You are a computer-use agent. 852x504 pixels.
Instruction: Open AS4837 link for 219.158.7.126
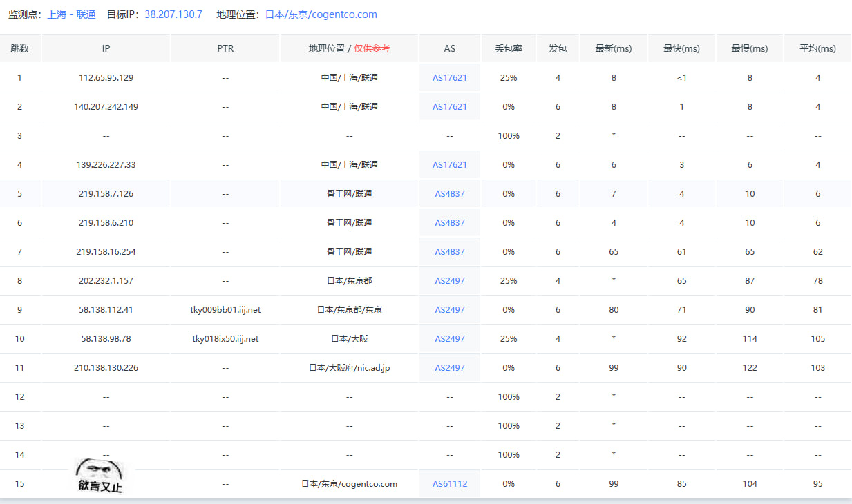click(x=450, y=194)
